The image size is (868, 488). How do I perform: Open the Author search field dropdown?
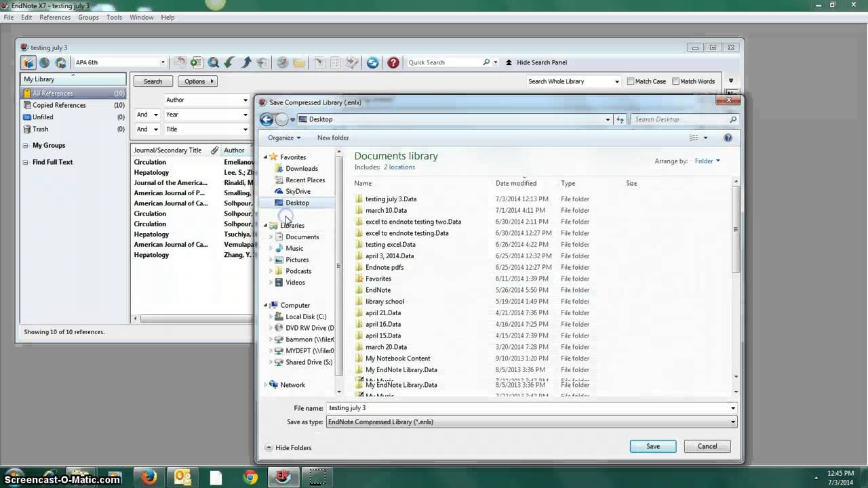(245, 100)
